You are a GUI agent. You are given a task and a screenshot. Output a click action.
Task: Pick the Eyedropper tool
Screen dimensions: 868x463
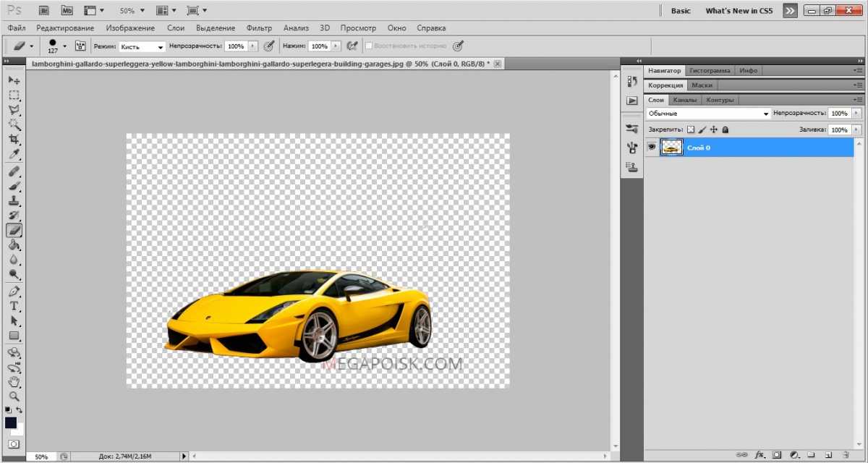[14, 155]
